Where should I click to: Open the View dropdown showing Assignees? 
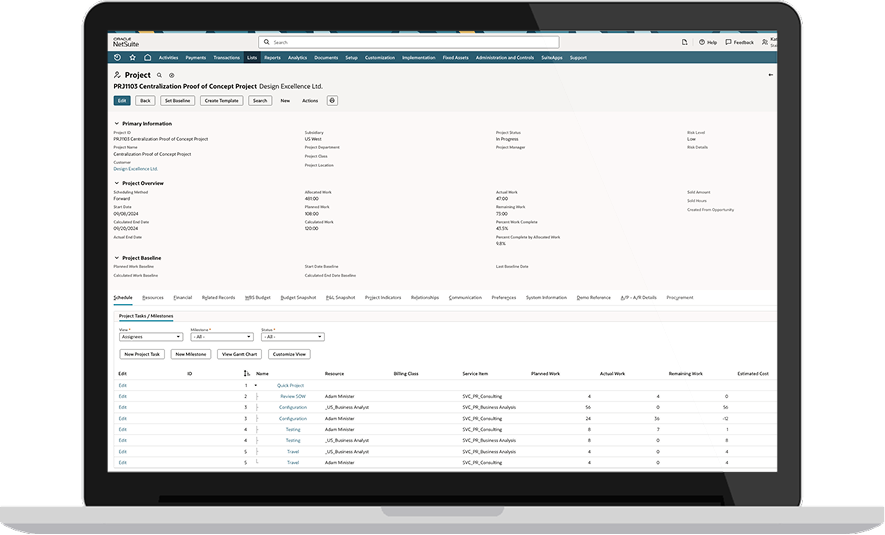[151, 337]
